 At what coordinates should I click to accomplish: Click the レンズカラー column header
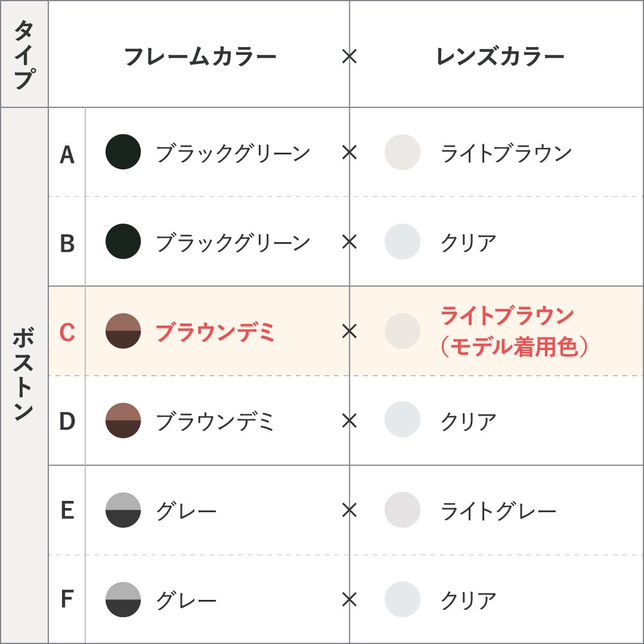coord(500,56)
